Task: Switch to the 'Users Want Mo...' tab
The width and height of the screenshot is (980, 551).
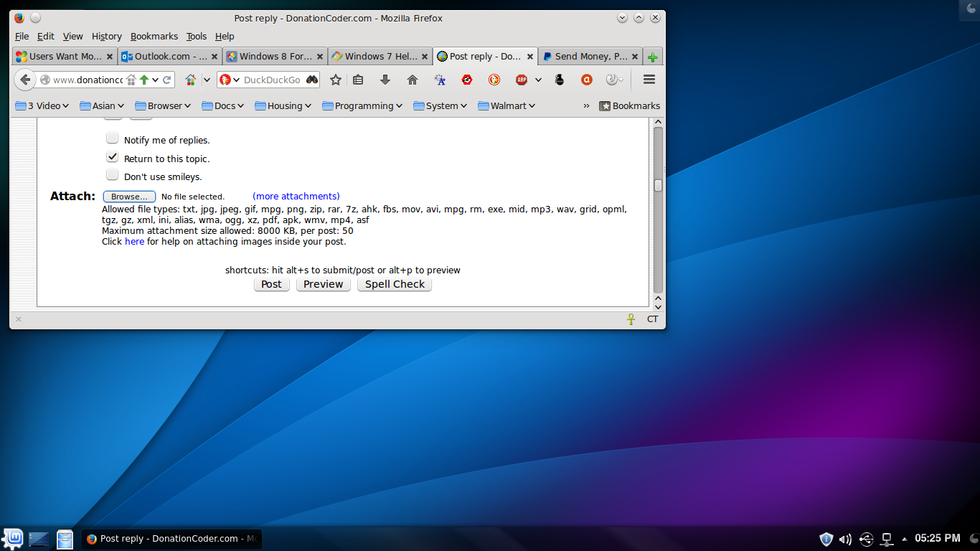Action: click(65, 56)
